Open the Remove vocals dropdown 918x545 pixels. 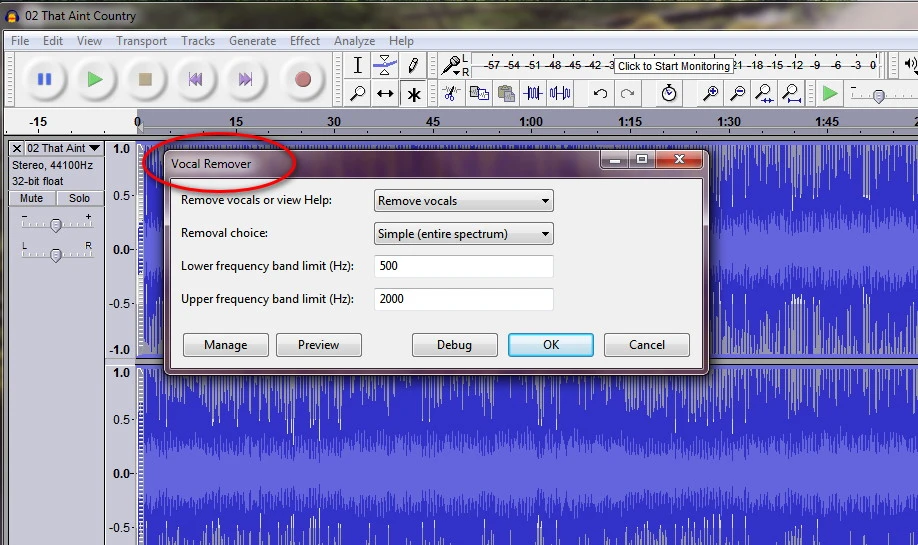coord(463,201)
